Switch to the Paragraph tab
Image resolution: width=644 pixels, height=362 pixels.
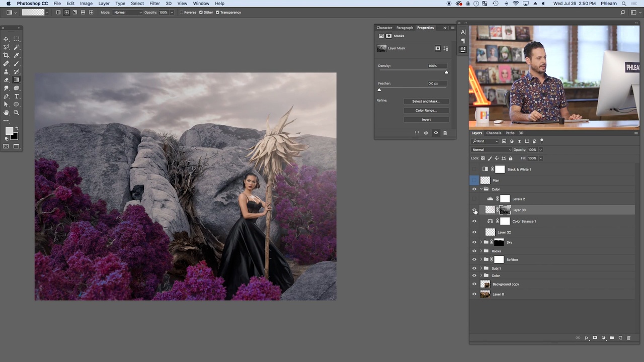coord(405,28)
